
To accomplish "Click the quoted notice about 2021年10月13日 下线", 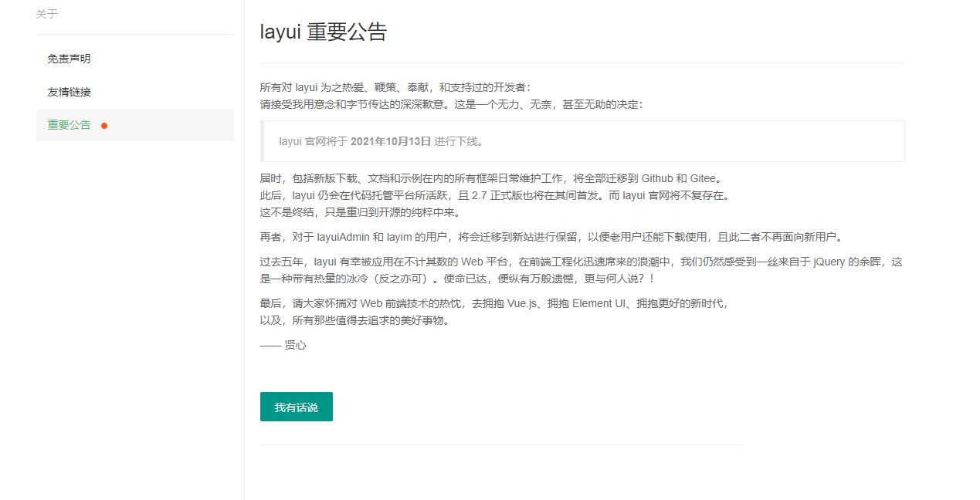I will tap(582, 141).
